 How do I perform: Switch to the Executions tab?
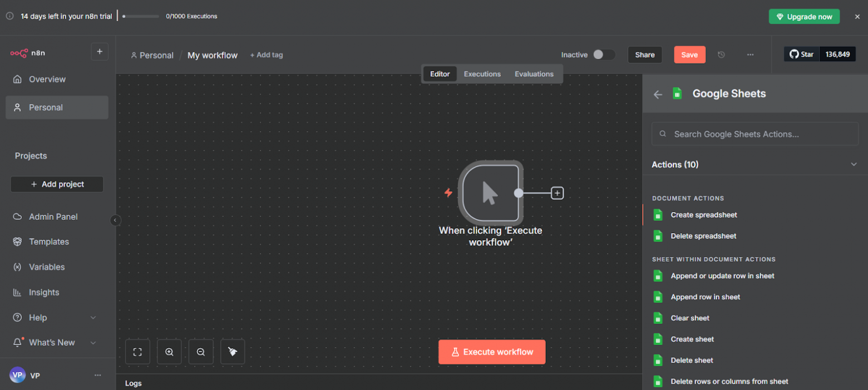[482, 74]
